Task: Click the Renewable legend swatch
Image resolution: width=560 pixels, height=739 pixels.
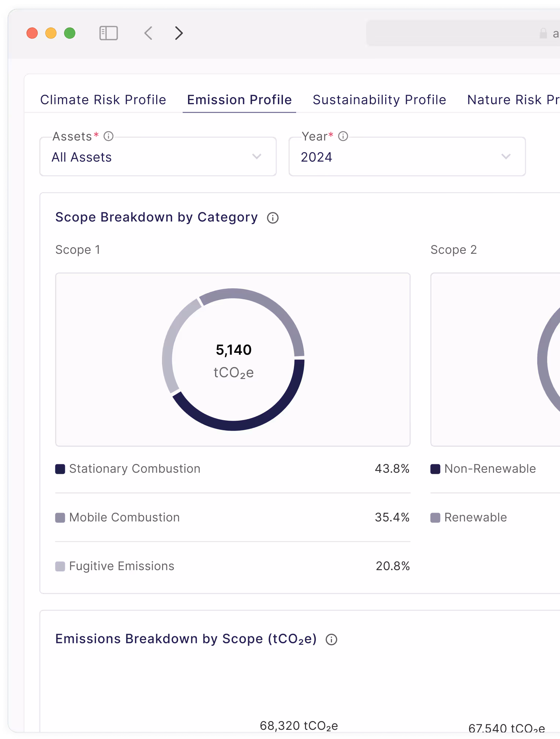Action: [x=435, y=518]
